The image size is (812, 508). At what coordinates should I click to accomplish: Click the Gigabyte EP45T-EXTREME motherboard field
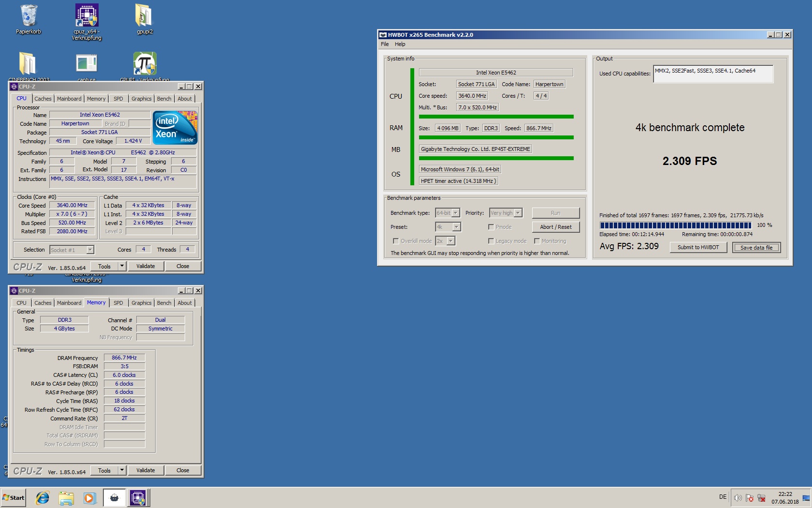coord(476,149)
